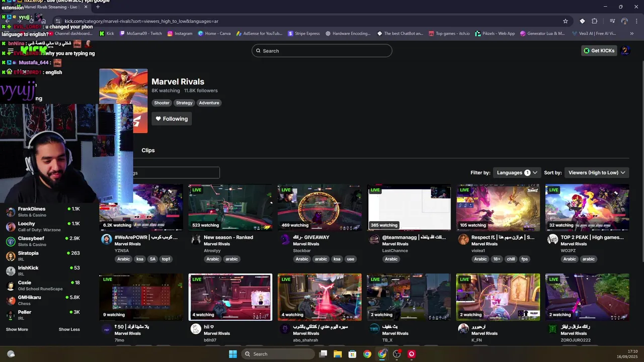Click the Get KICKs button
This screenshot has height=362, width=644.
599,50
